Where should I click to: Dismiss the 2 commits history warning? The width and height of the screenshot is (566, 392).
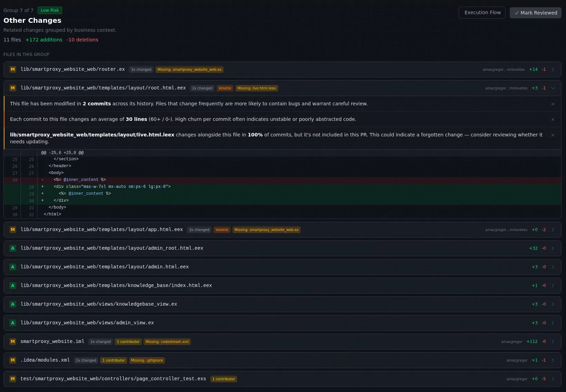553,104
